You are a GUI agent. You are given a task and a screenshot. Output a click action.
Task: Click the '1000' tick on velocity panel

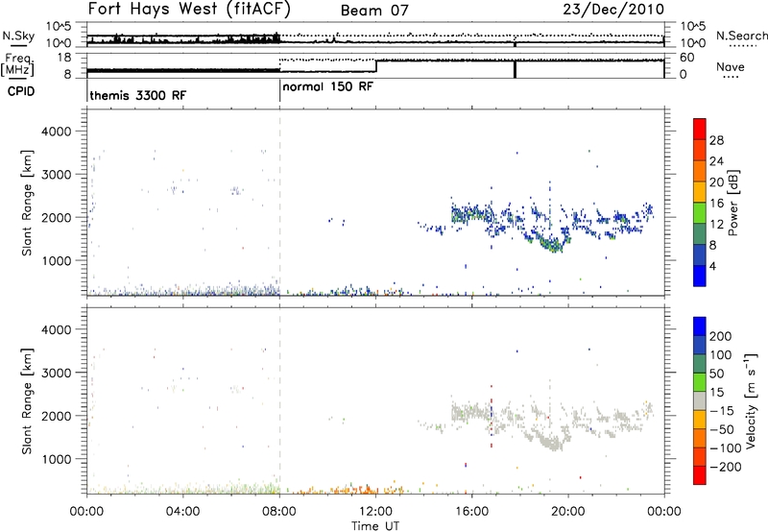point(57,459)
